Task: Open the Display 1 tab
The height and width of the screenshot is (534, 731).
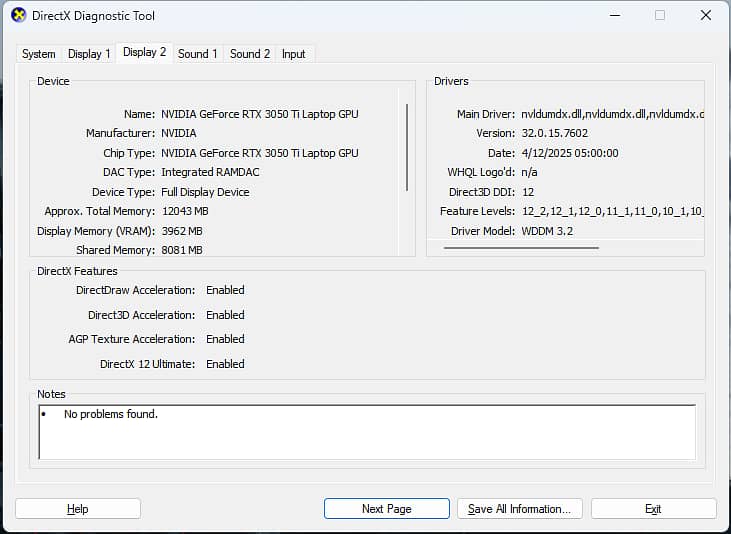Action: (89, 54)
